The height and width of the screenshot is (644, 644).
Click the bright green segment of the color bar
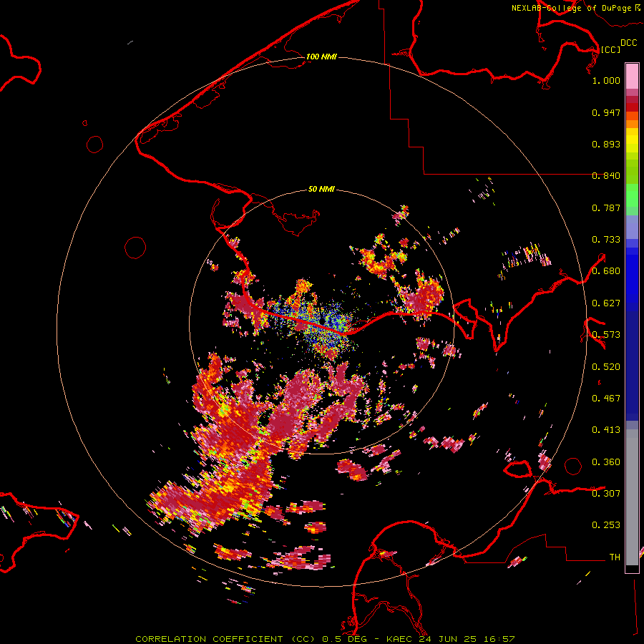pos(632,195)
